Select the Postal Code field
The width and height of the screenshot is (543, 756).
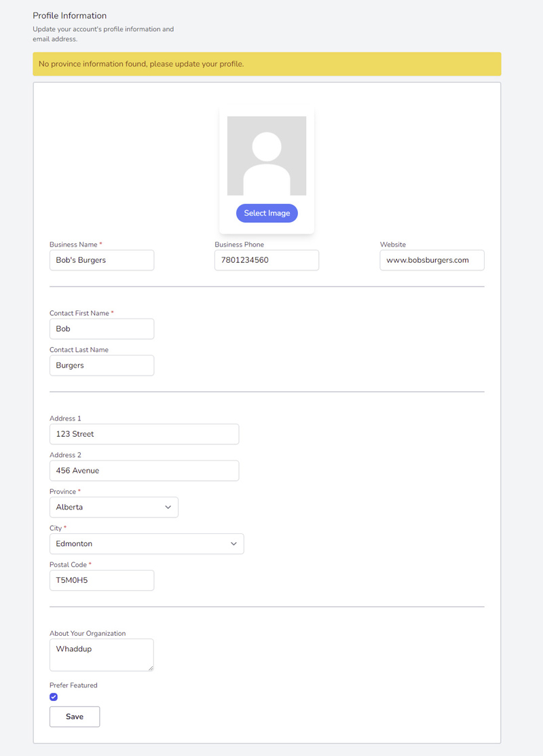(102, 580)
